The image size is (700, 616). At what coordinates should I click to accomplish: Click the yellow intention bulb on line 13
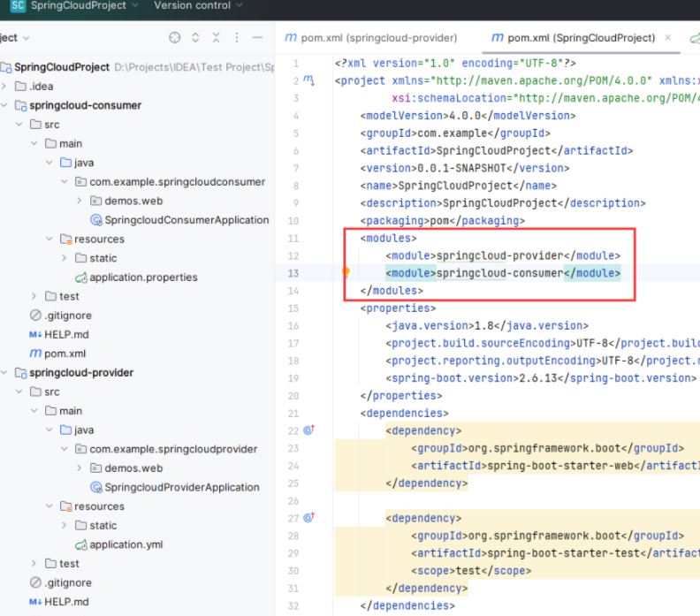[x=347, y=273]
